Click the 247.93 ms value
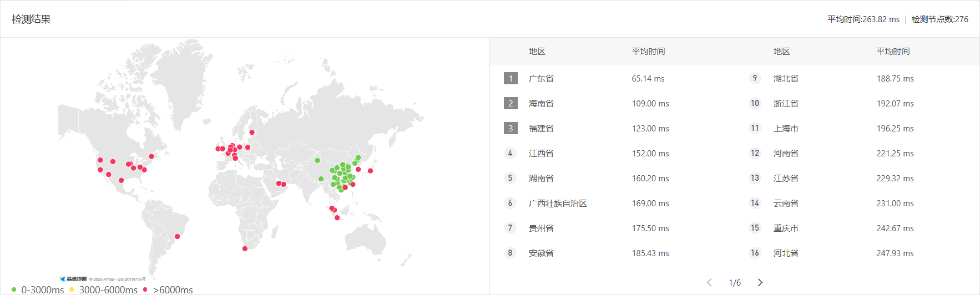980x295 pixels. tap(895, 253)
